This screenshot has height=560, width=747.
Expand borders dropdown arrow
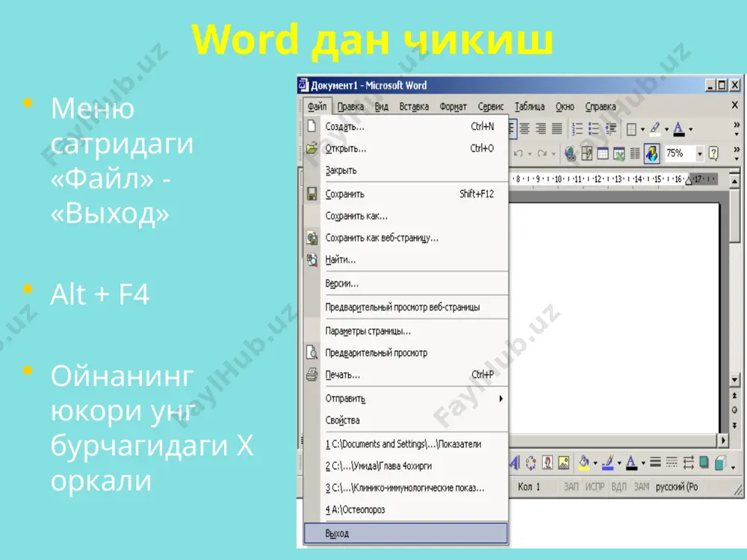642,129
